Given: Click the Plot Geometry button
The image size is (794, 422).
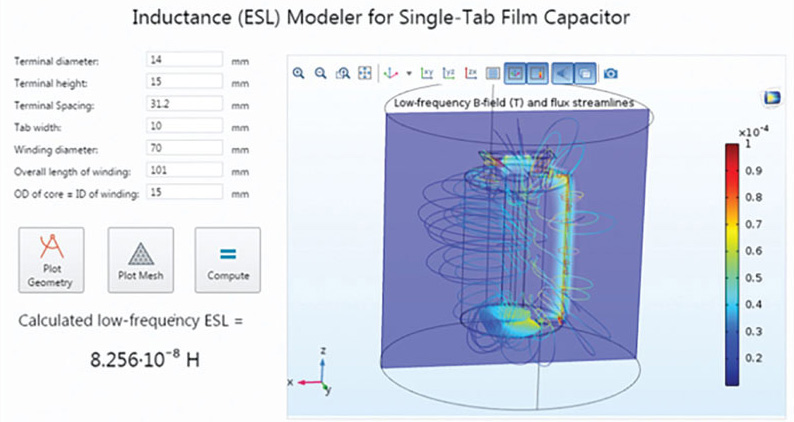Looking at the screenshot, I should [51, 260].
